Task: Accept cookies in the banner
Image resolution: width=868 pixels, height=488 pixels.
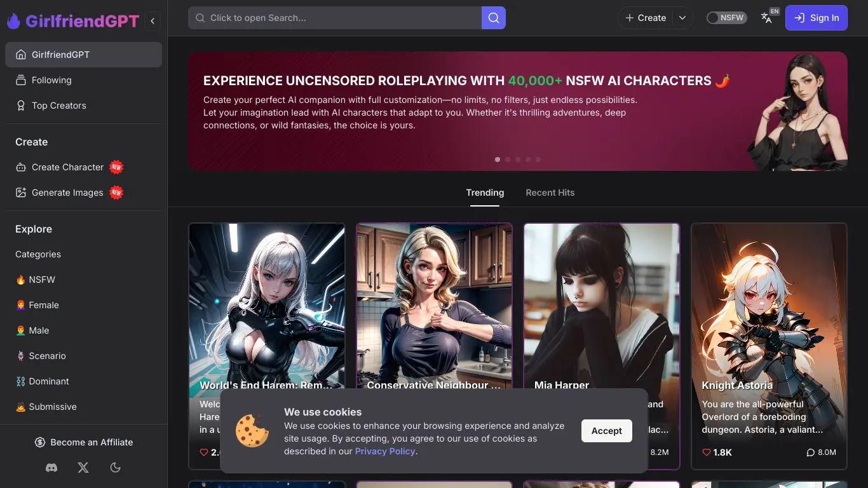Action: coord(607,431)
